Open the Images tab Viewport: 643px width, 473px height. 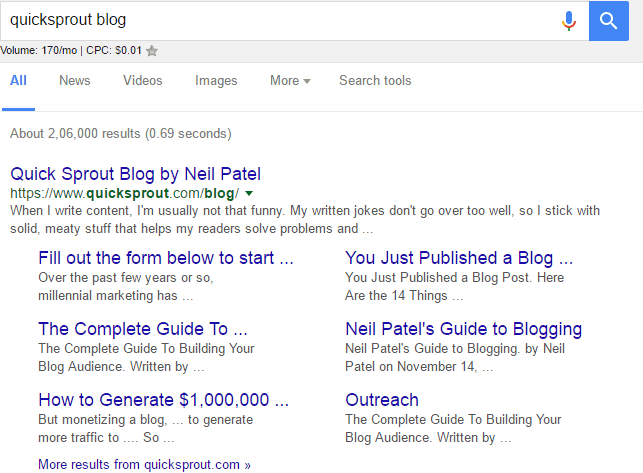tap(216, 80)
